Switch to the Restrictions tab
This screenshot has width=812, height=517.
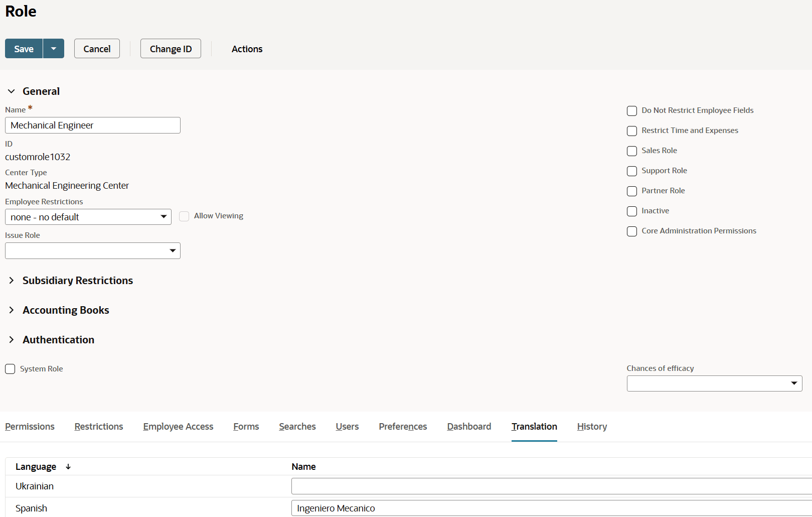[99, 426]
